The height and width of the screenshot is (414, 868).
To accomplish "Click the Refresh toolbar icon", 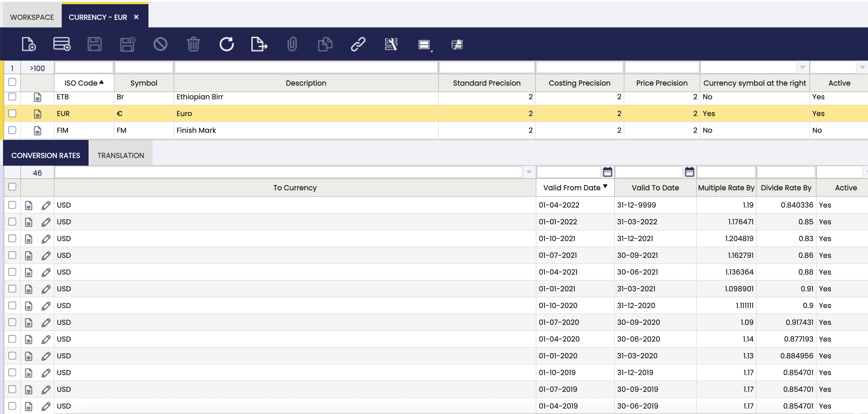I will (x=227, y=44).
